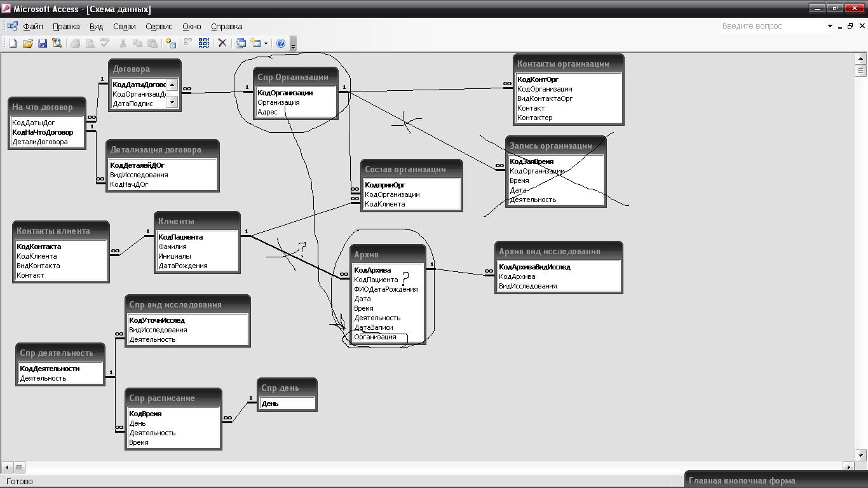Open the Правка menu

click(x=66, y=26)
